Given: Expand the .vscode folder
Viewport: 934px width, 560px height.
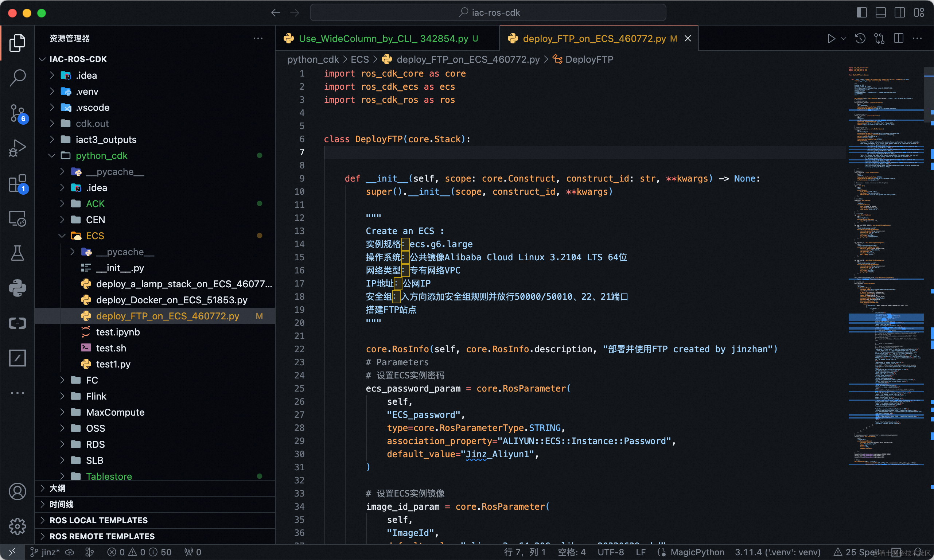Looking at the screenshot, I should [x=155, y=108].
